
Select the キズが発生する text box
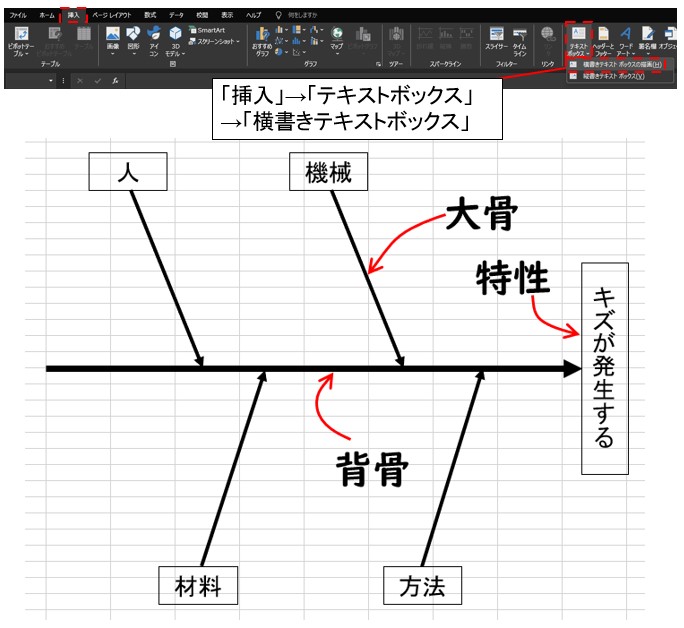point(604,369)
